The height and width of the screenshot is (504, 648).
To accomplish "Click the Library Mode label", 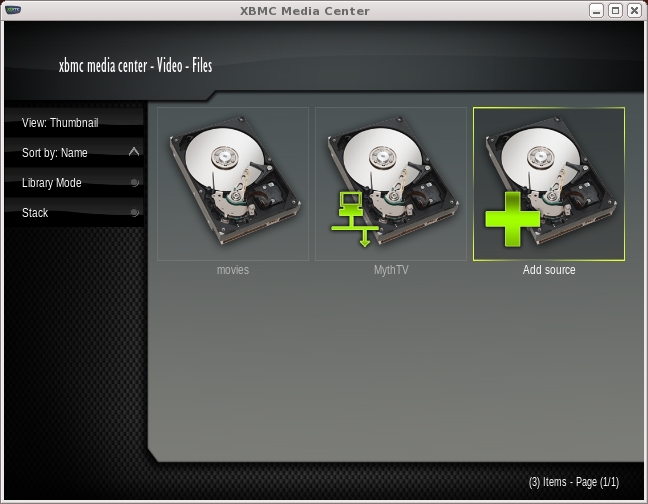I will click(52, 183).
